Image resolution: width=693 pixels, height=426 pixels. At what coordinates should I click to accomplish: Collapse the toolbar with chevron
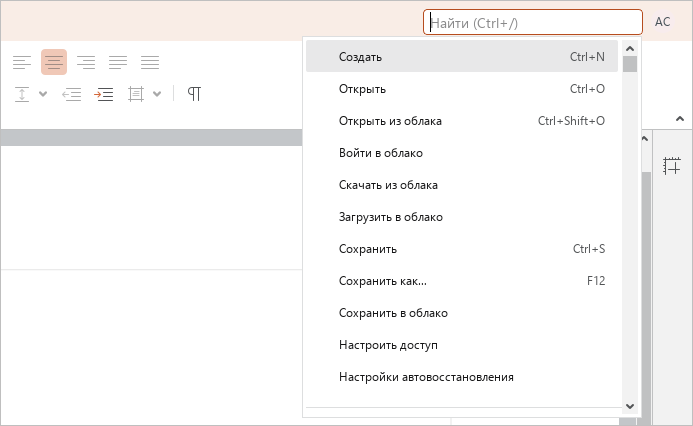coord(680,118)
